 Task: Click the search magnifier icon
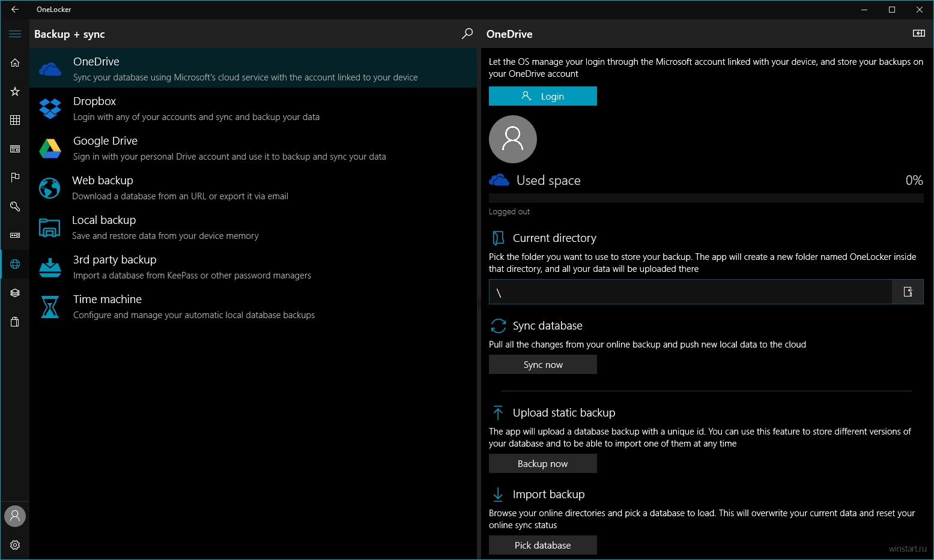coord(467,34)
